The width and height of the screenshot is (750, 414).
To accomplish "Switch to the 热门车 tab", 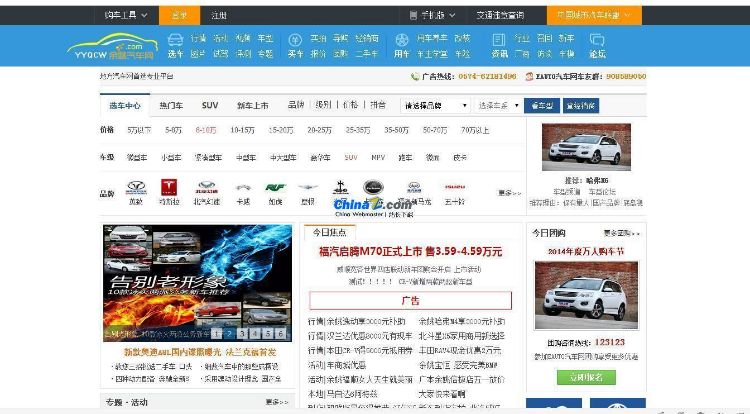I will click(x=171, y=106).
